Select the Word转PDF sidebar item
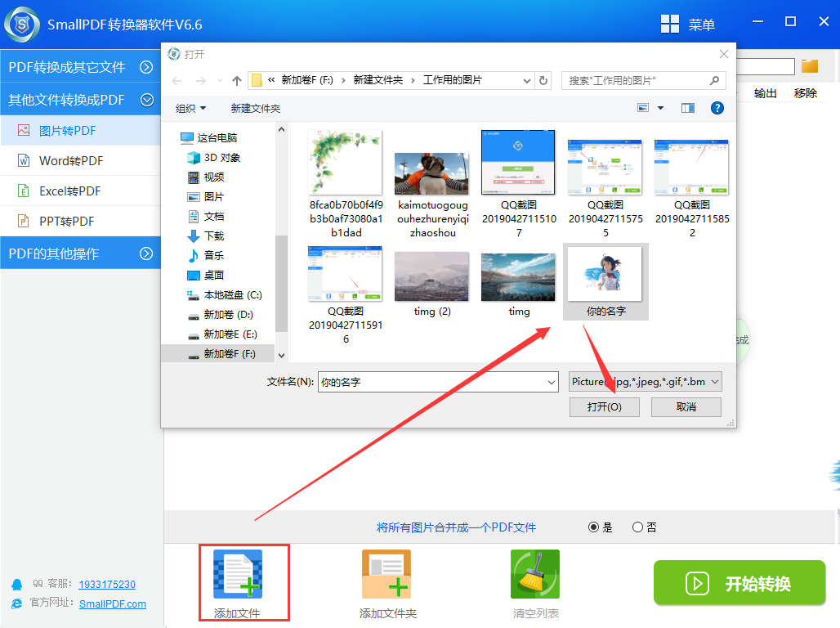 [x=80, y=161]
